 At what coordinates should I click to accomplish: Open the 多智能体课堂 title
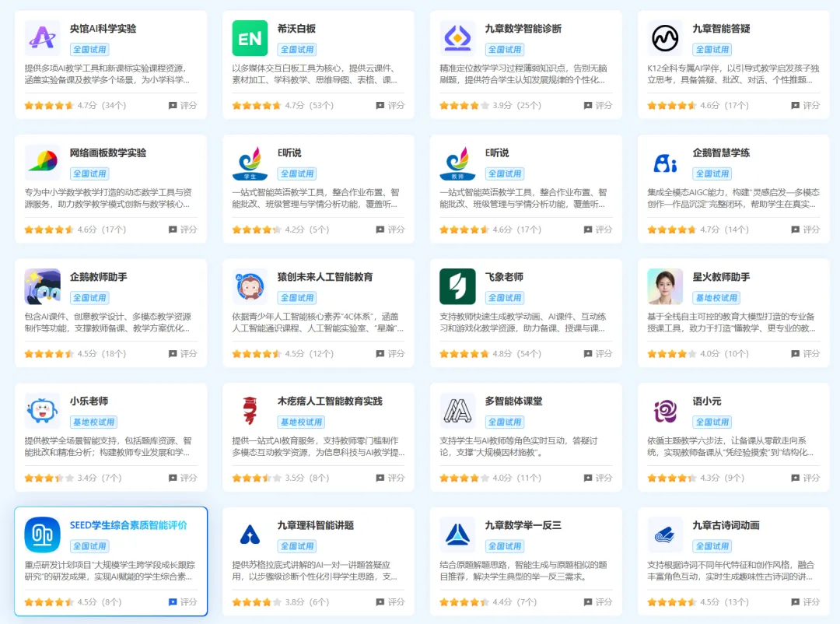click(x=513, y=401)
